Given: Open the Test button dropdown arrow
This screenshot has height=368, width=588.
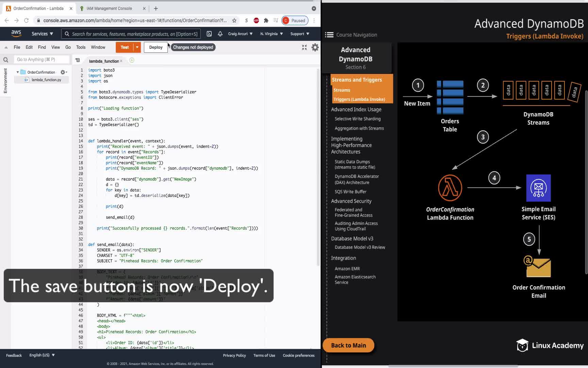Looking at the screenshot, I should (137, 47).
